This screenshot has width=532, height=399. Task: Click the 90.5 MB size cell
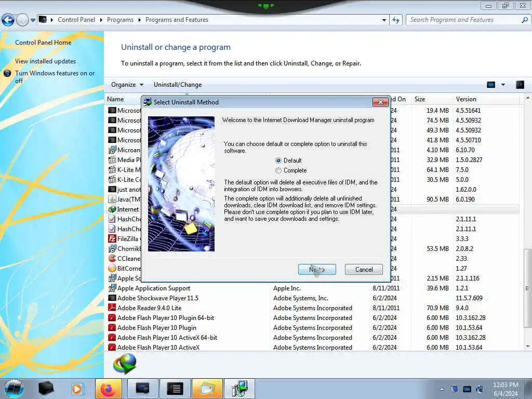(437, 199)
